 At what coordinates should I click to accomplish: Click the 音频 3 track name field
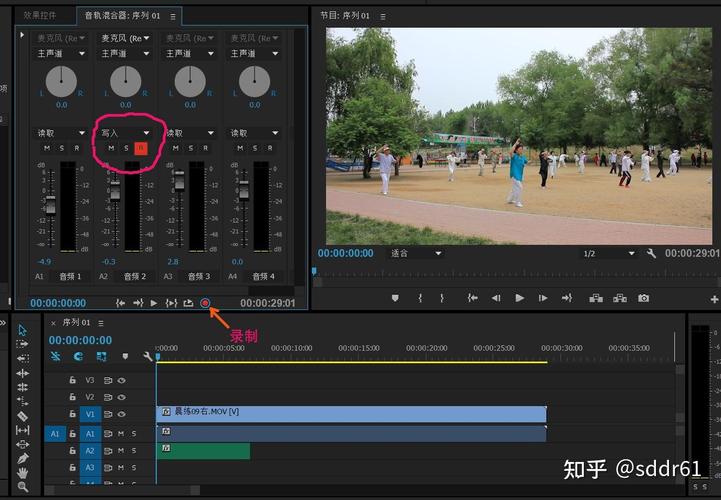click(x=199, y=276)
